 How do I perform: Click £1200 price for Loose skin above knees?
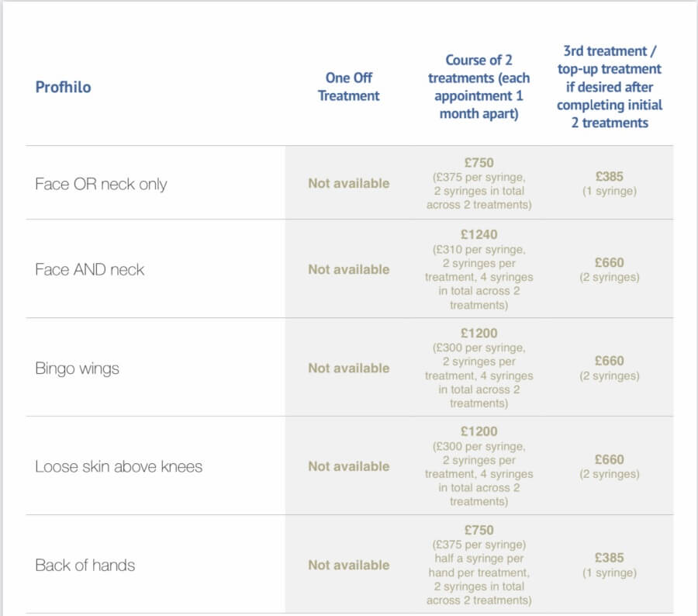coord(479,431)
